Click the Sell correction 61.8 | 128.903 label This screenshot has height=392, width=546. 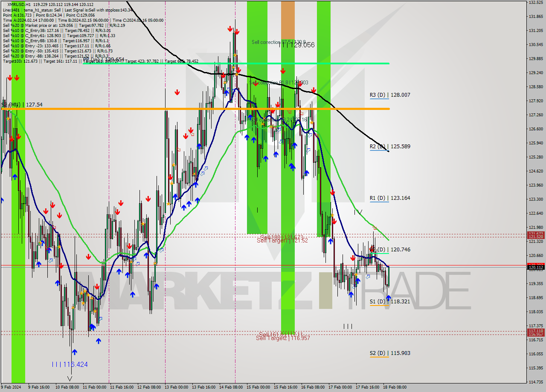point(279,83)
